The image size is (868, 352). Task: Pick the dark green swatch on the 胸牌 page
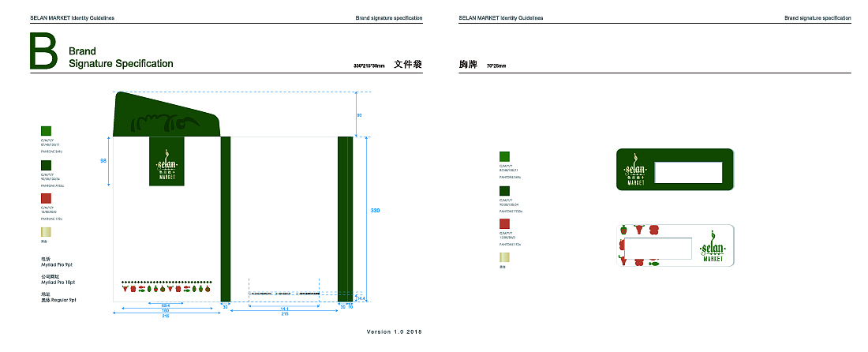504,191
